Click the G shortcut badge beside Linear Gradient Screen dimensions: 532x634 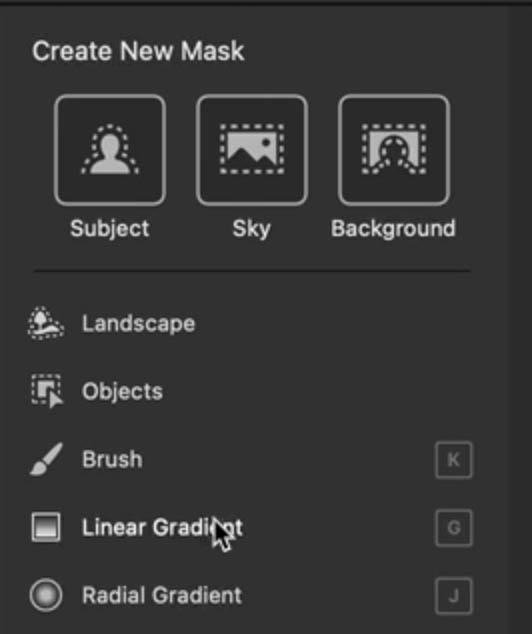click(454, 528)
